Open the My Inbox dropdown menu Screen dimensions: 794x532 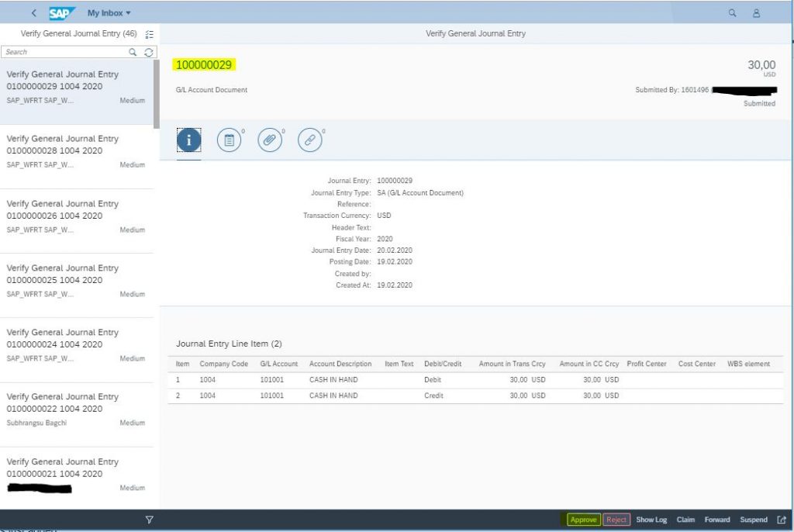click(x=109, y=13)
